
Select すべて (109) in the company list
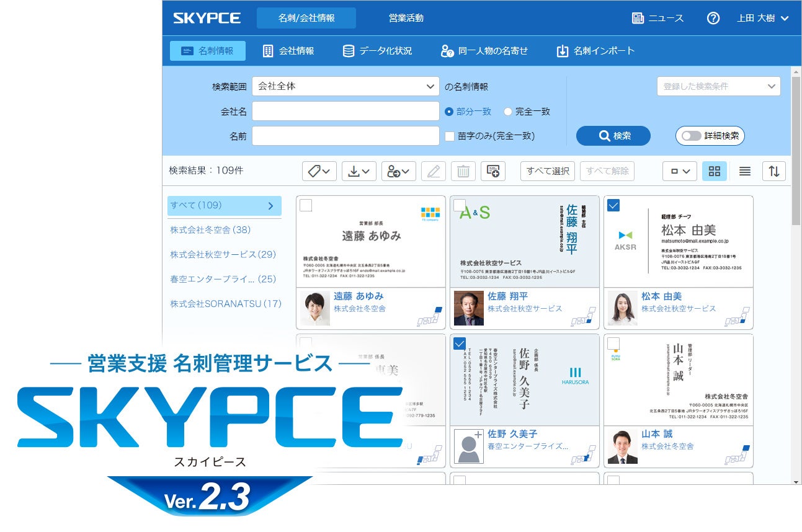click(x=225, y=206)
